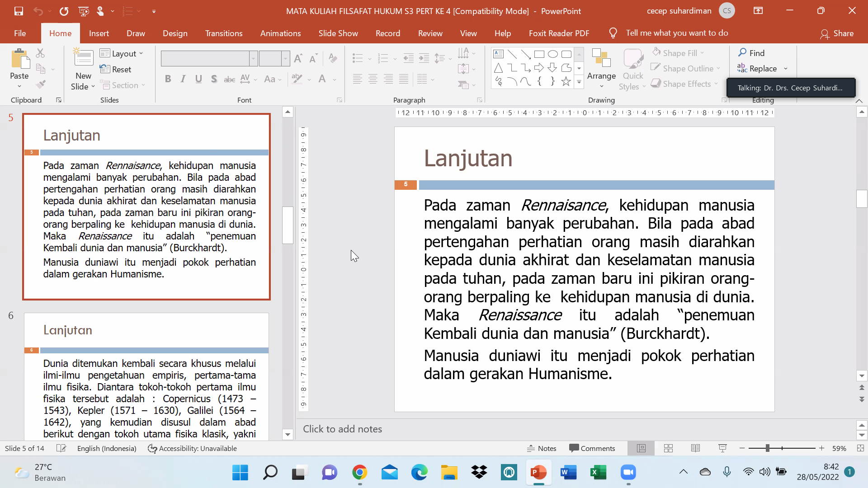The image size is (868, 488).
Task: Click the Save icon in title bar
Action: 19,11
